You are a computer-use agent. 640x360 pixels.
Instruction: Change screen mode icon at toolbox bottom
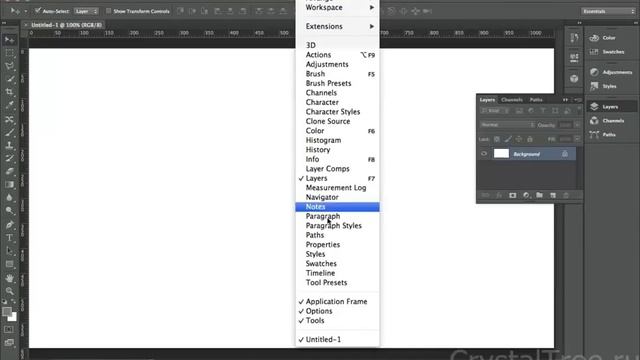(9, 342)
